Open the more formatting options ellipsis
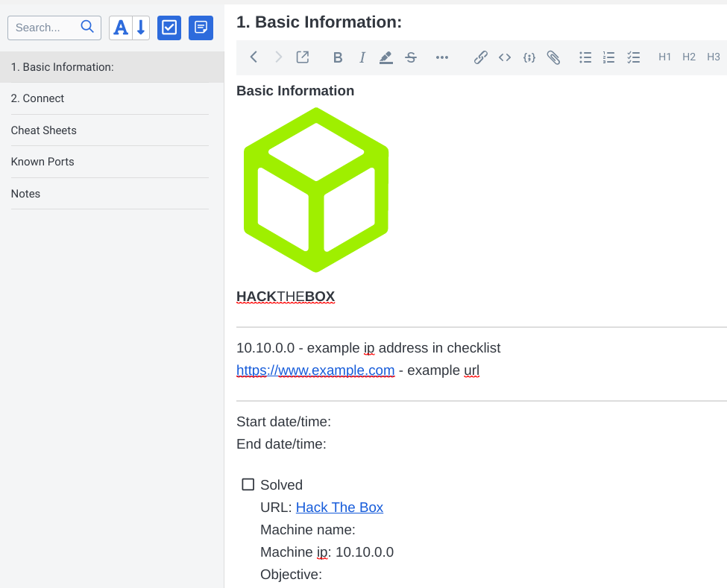 (442, 57)
